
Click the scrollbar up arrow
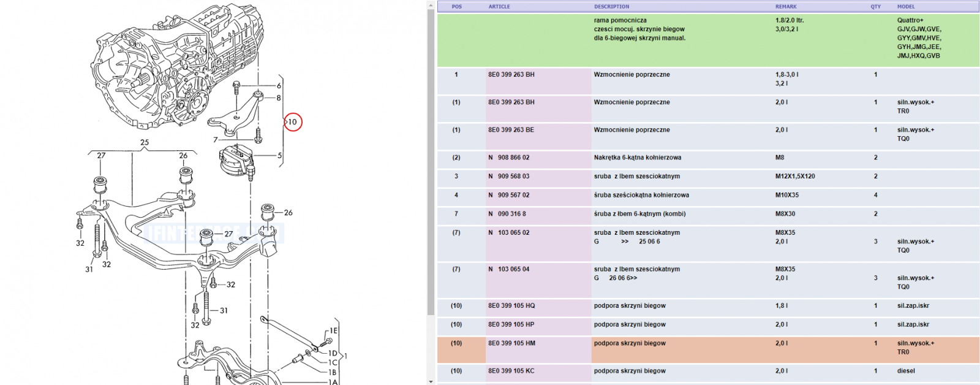(x=431, y=5)
